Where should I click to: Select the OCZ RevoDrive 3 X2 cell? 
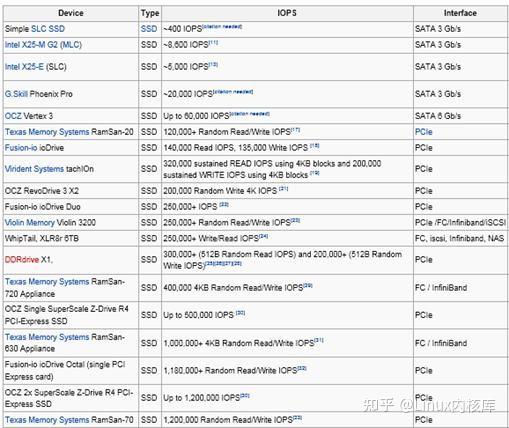coord(71,191)
